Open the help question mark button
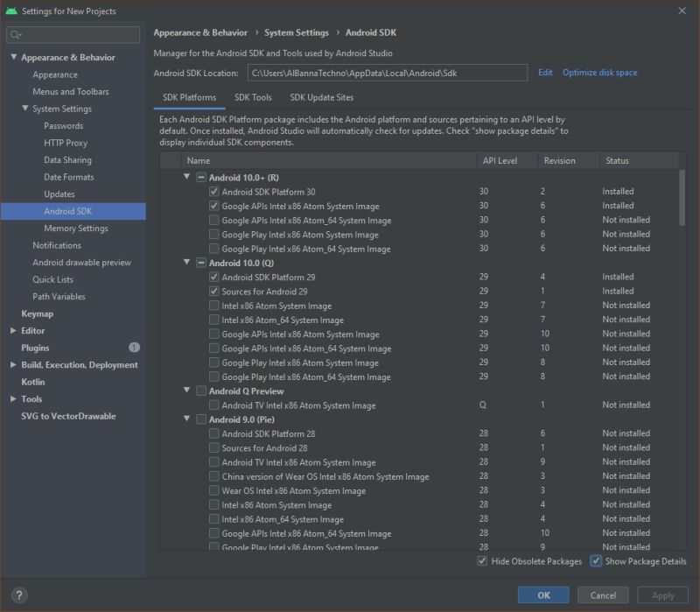Image resolution: width=700 pixels, height=612 pixels. click(18, 595)
